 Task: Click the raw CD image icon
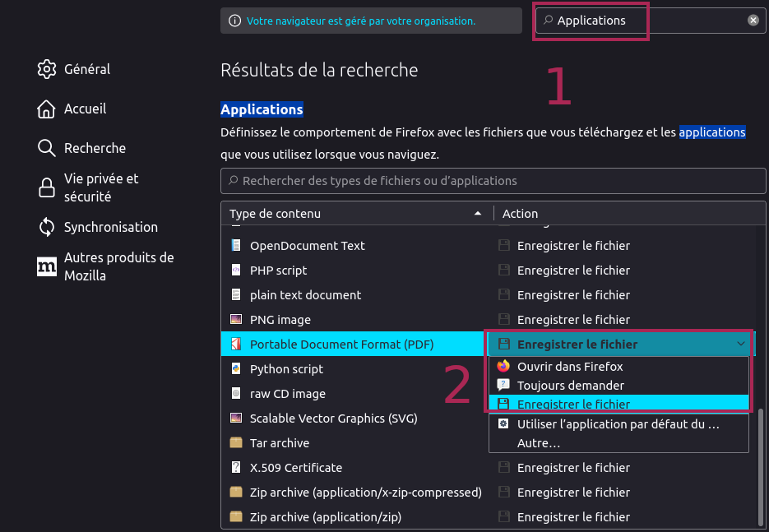point(236,393)
